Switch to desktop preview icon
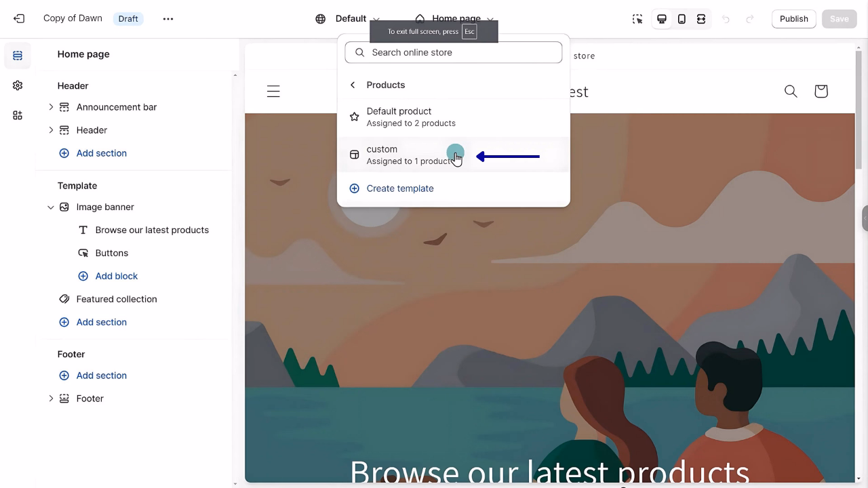 tap(662, 19)
